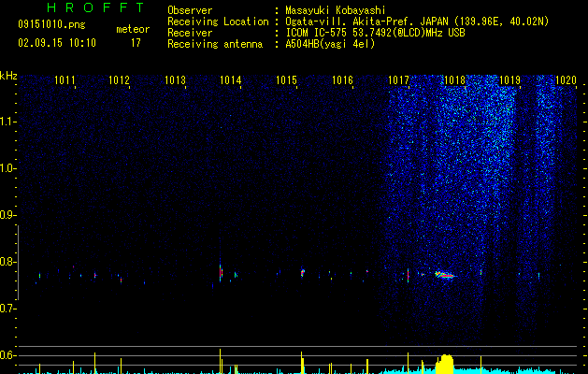Select the Ogata-vill. Akita-Pref. JAPAN location text
The image size is (588, 374).
click(x=417, y=22)
